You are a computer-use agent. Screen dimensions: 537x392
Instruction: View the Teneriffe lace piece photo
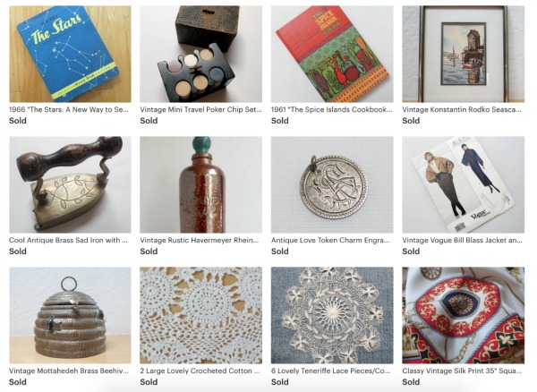pos(332,315)
